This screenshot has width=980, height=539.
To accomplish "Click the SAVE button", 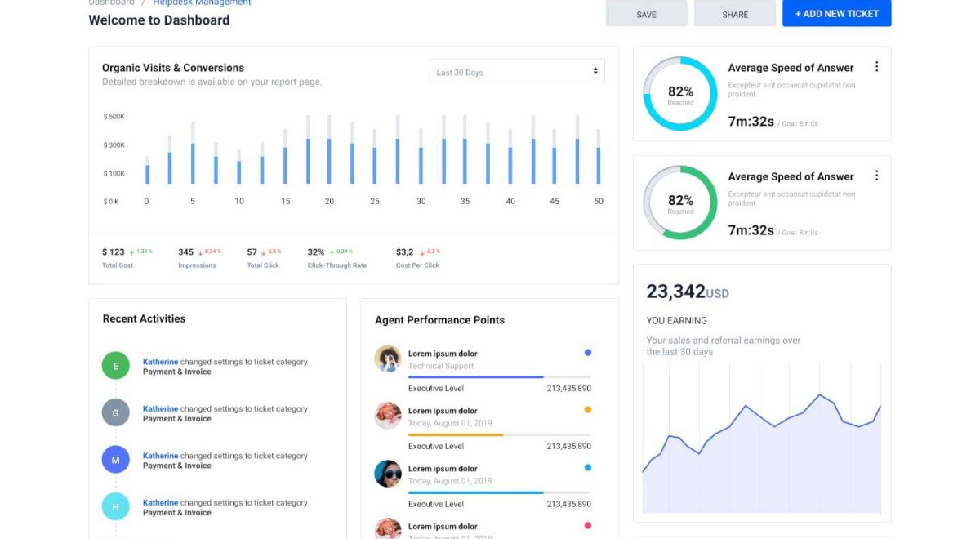I will [x=646, y=14].
